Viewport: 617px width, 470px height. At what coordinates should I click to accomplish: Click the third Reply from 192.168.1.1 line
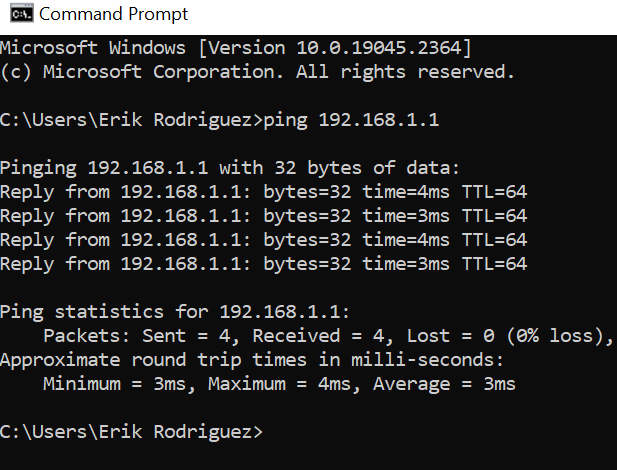263,240
